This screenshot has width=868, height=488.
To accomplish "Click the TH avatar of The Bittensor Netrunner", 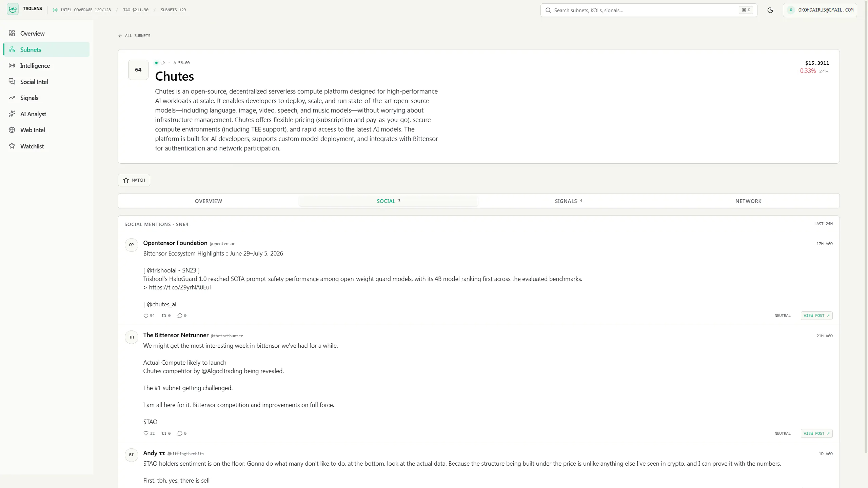I will coord(132,337).
